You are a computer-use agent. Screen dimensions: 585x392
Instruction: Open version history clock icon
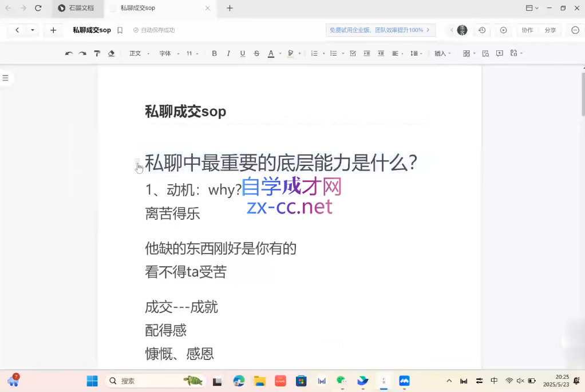pos(482,30)
